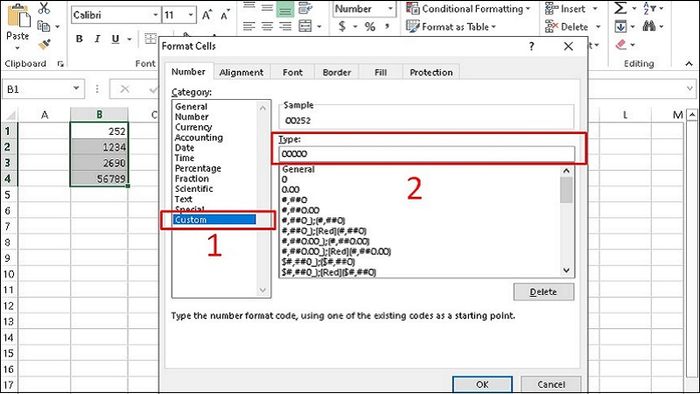Click the Find & Select binoculars icon
700x394 pixels.
(649, 26)
